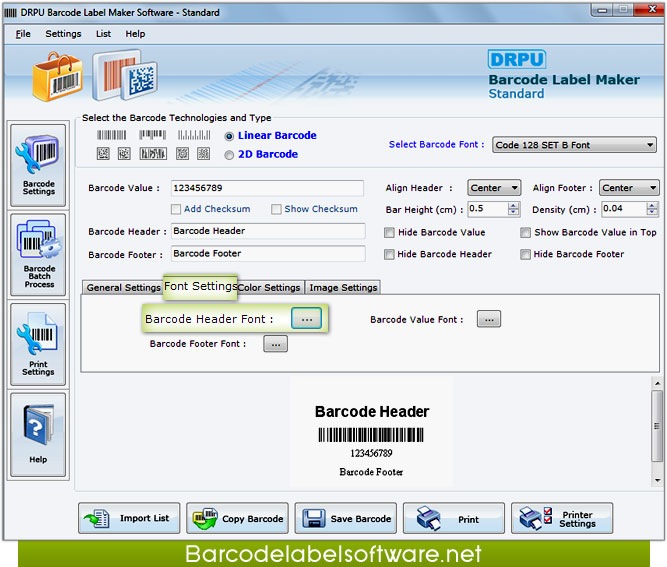
Task: Open Print Settings in sidebar
Action: tap(38, 344)
